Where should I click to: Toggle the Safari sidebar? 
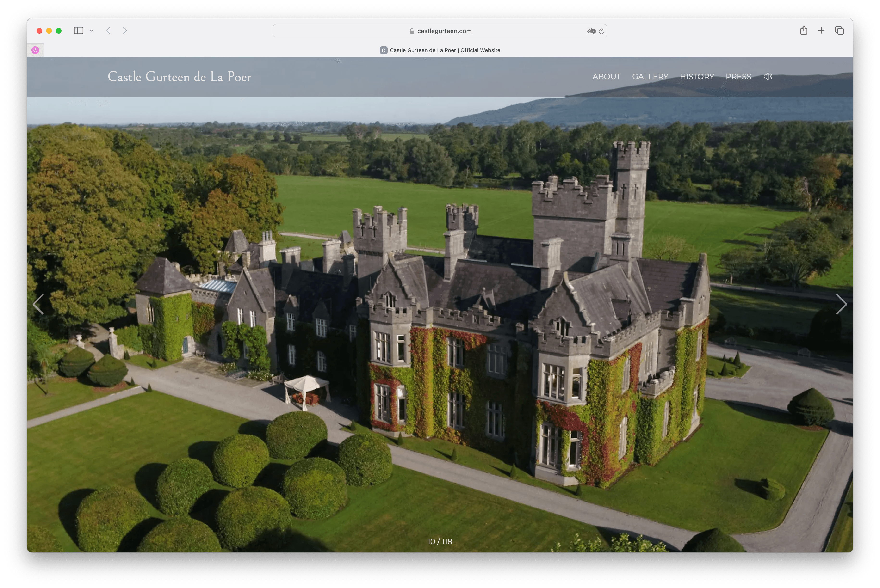click(78, 31)
